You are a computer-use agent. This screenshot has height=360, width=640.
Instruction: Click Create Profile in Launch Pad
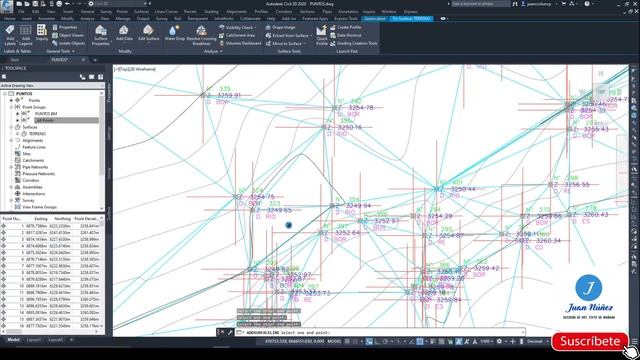pyautogui.click(x=345, y=27)
